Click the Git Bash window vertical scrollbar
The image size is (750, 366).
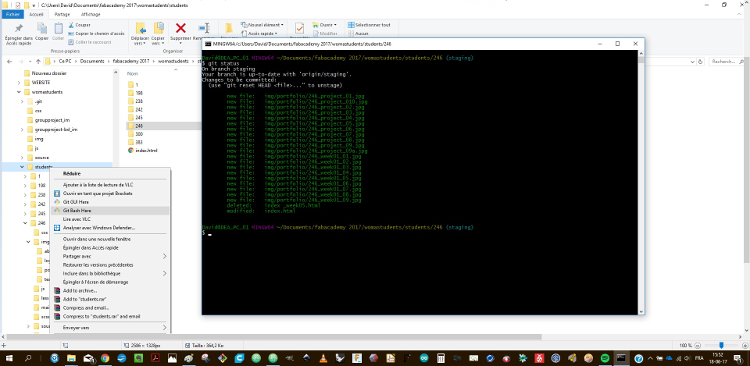641,182
